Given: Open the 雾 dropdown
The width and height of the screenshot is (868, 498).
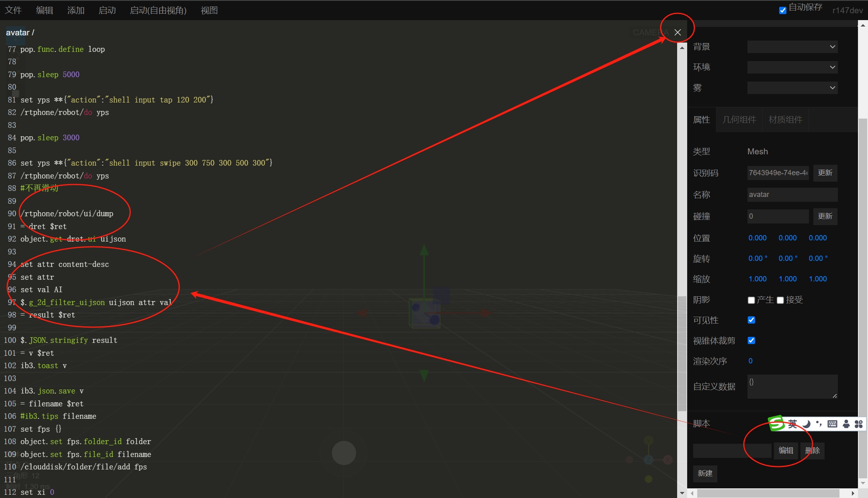Looking at the screenshot, I should (792, 88).
